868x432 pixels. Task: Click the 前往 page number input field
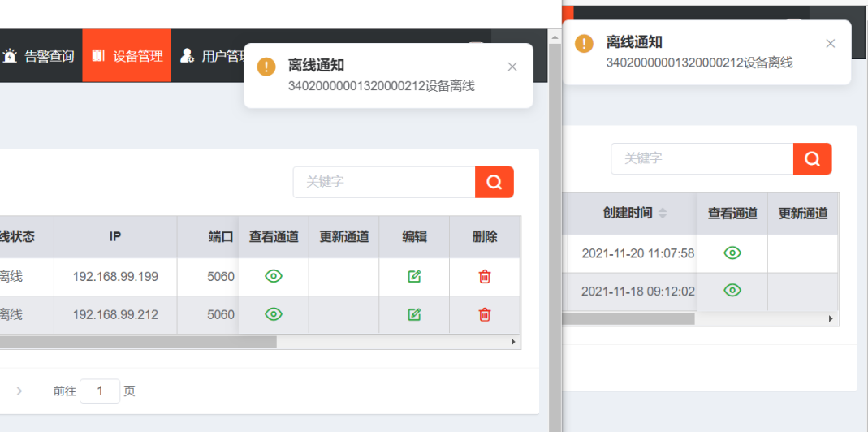point(100,391)
